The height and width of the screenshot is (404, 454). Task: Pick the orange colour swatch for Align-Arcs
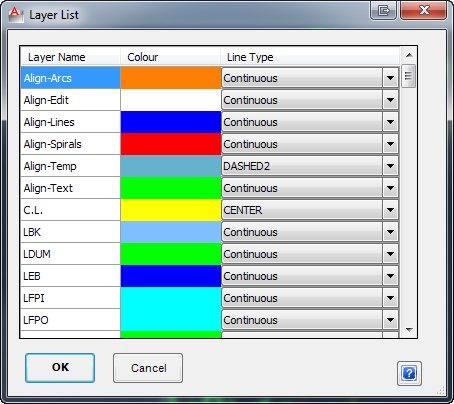[x=171, y=78]
